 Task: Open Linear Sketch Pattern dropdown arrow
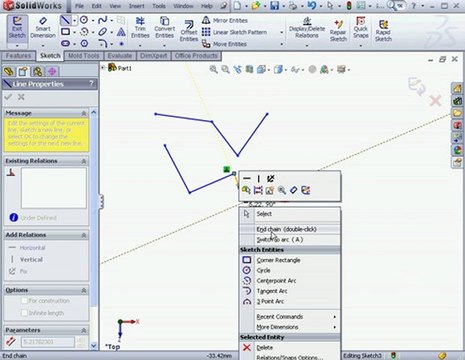282,32
